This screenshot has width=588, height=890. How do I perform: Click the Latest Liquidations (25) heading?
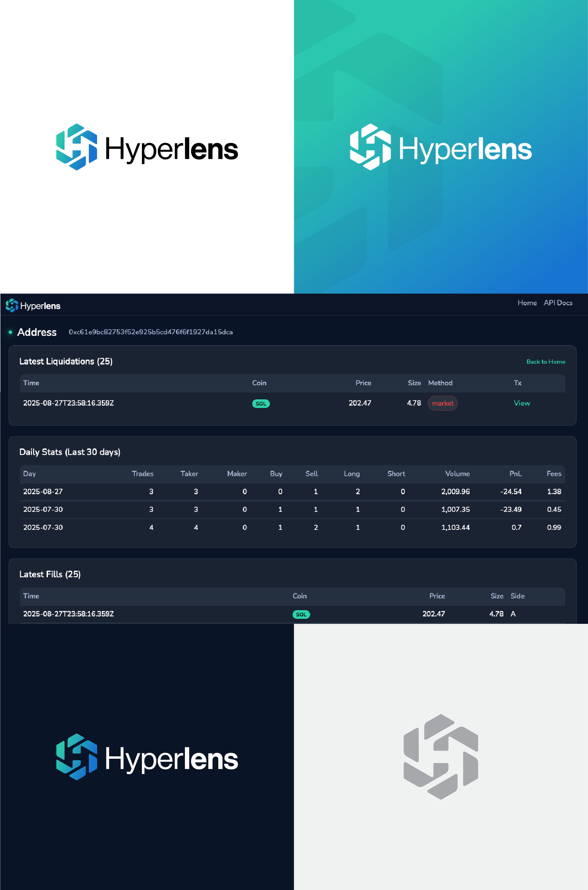[x=66, y=361]
